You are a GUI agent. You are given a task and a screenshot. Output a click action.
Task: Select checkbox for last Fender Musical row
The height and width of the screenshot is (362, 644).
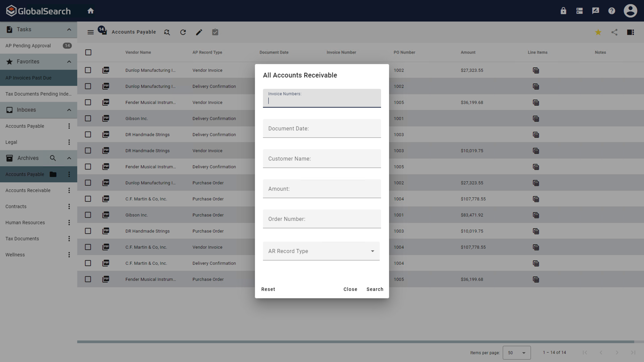(88, 279)
